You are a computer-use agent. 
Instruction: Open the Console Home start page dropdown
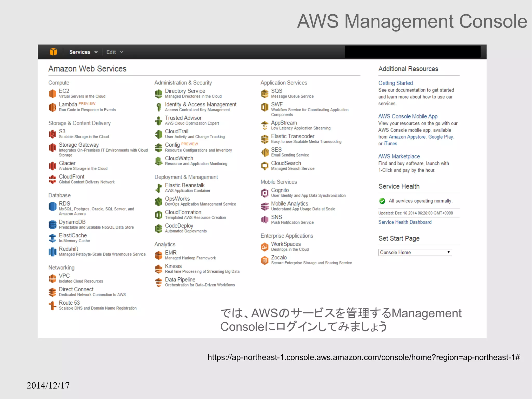click(x=415, y=252)
